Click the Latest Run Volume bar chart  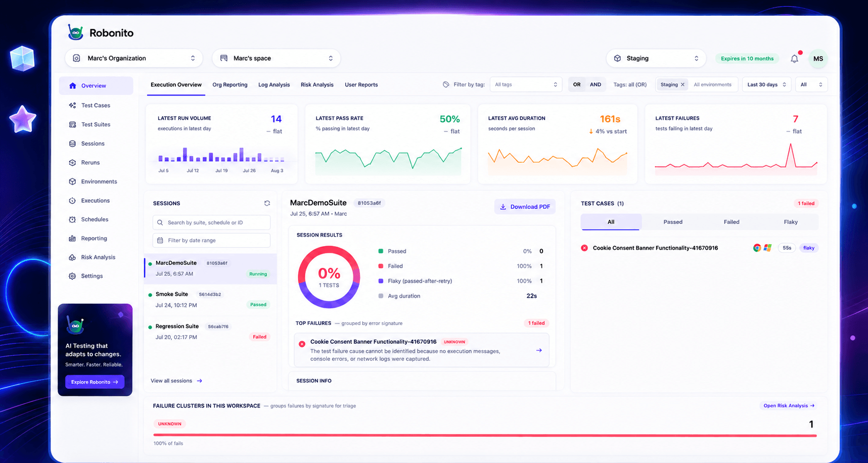pyautogui.click(x=221, y=155)
